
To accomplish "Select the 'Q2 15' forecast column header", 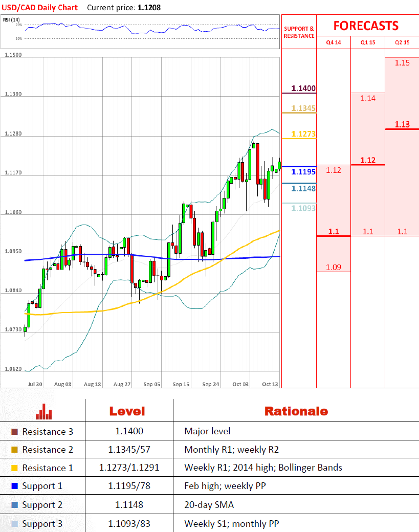I will click(x=402, y=42).
